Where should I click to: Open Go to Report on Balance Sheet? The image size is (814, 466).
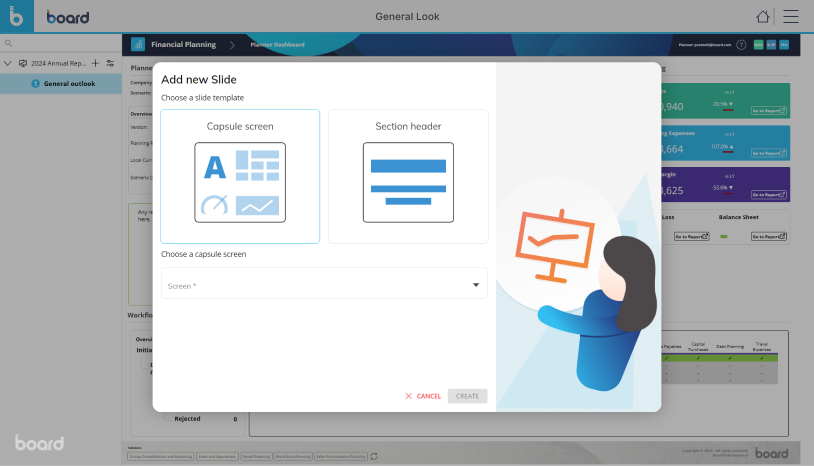768,237
